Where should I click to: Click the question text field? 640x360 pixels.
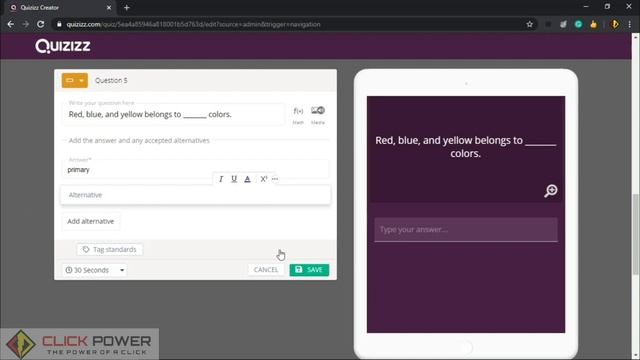coord(173,113)
